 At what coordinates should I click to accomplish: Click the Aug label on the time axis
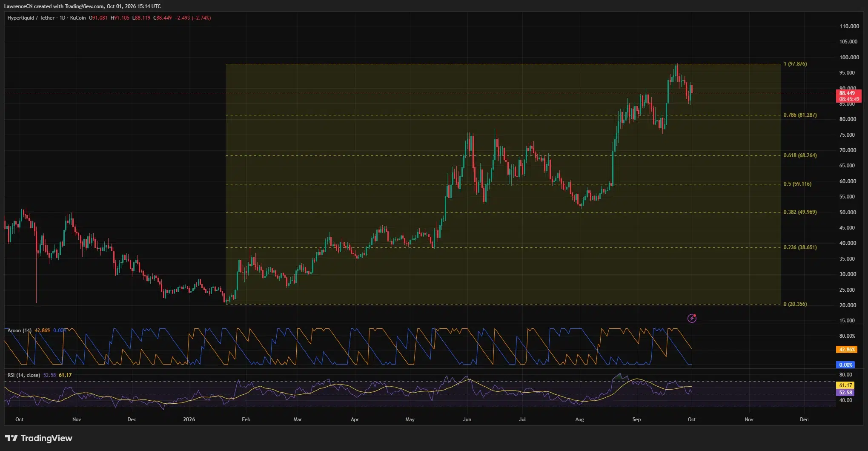[x=579, y=419]
